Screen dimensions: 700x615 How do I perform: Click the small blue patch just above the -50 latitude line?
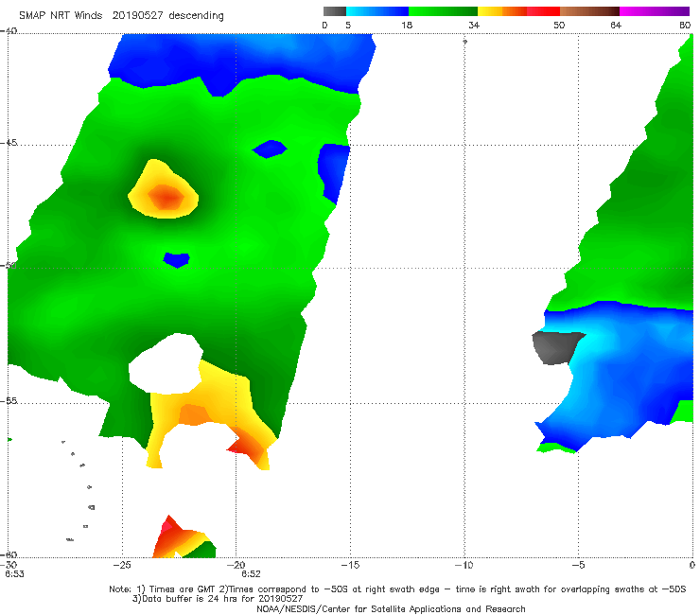tap(177, 259)
